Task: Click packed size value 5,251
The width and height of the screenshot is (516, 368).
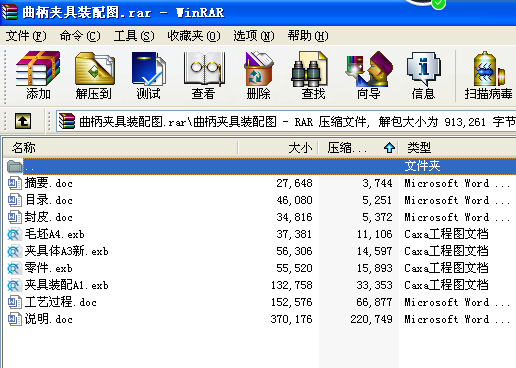Action: (x=377, y=200)
